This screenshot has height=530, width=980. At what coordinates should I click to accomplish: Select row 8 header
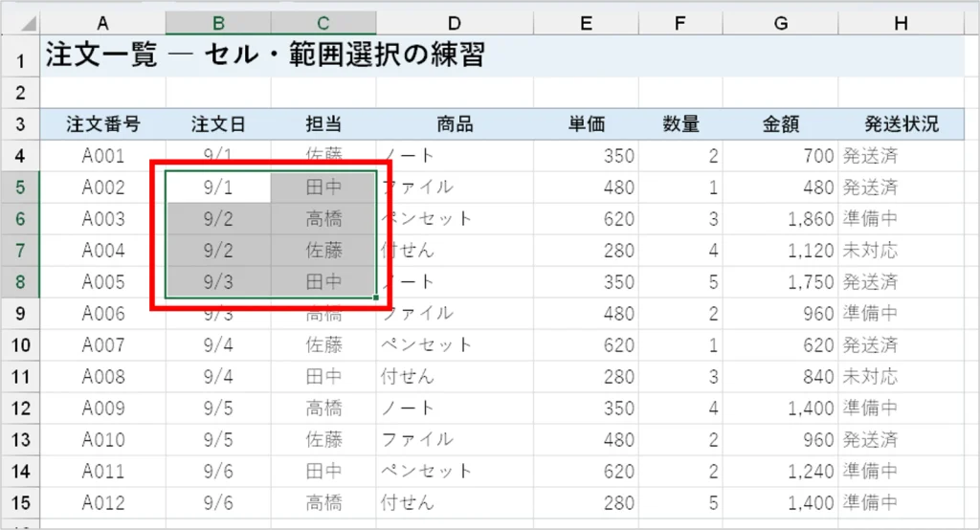[x=20, y=282]
